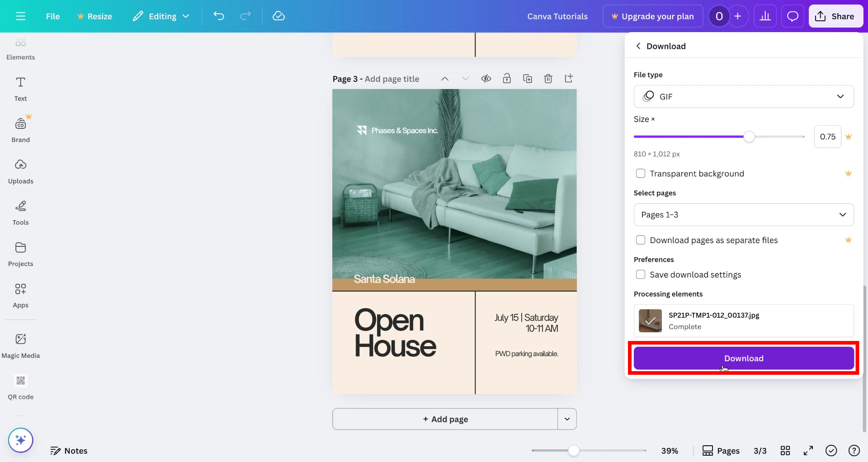The height and width of the screenshot is (462, 868).
Task: Check Download pages as separate files
Action: pos(641,240)
